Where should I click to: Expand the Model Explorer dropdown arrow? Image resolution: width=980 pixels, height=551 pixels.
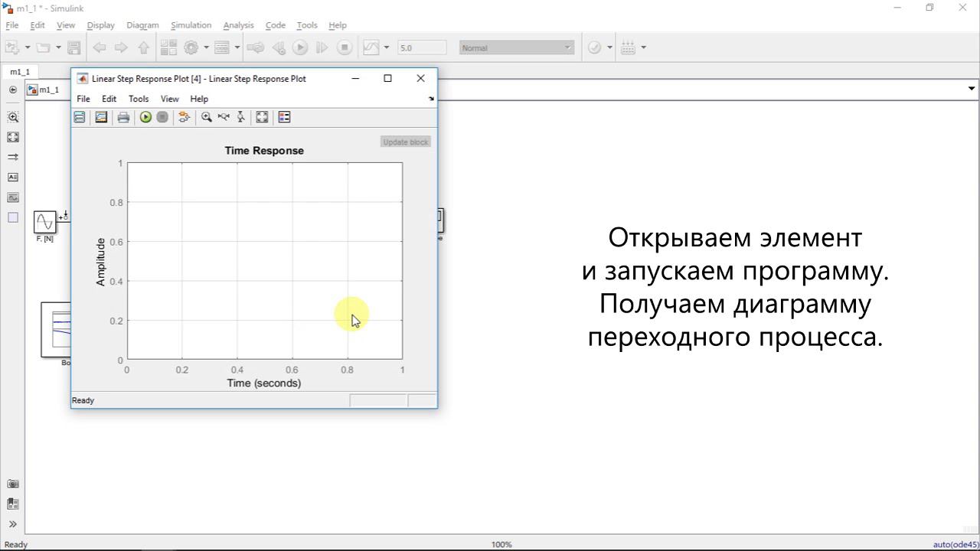(x=237, y=47)
